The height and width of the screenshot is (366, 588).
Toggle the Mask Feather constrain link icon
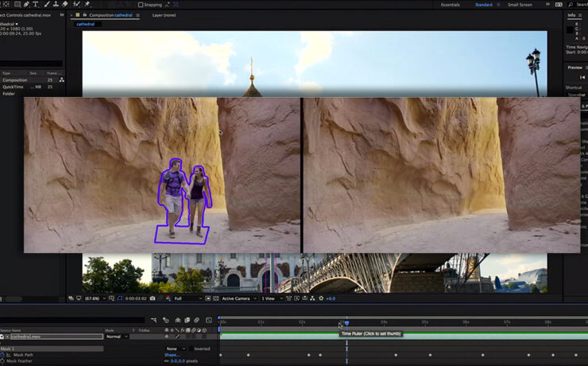[x=167, y=360]
